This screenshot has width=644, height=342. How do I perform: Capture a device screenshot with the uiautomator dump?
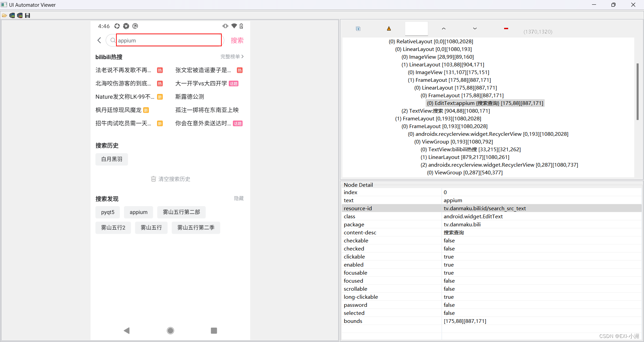click(12, 15)
